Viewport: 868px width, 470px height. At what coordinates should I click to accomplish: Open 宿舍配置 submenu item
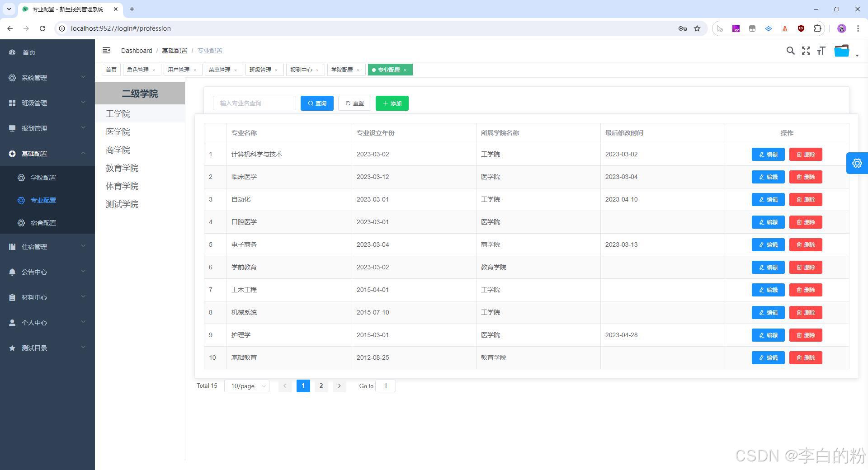coord(47,222)
